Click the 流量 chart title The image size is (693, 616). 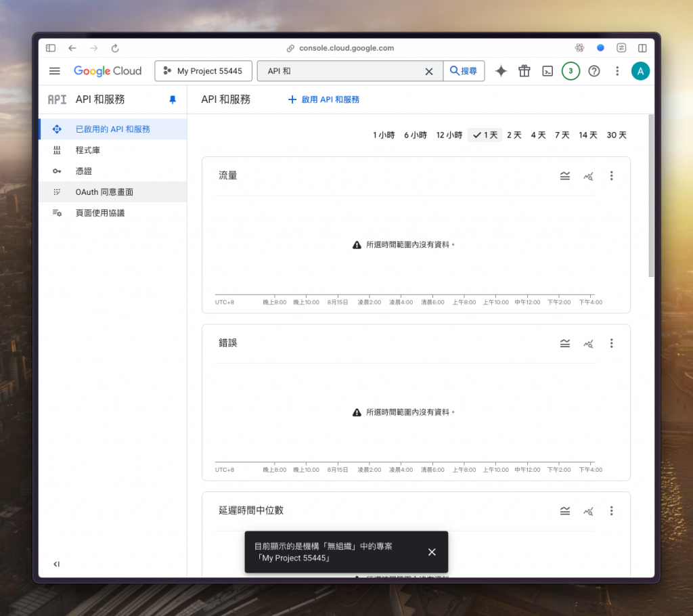click(228, 175)
